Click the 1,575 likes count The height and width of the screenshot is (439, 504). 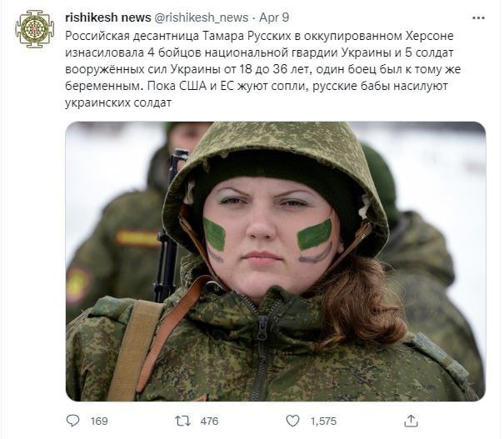pyautogui.click(x=323, y=421)
